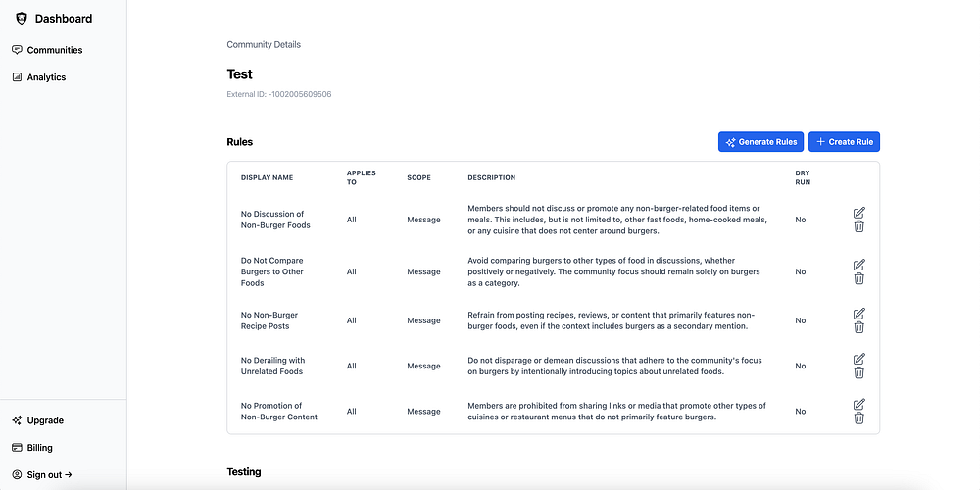Edit the No Derailing with Unrelated Foods rule

[x=859, y=359]
